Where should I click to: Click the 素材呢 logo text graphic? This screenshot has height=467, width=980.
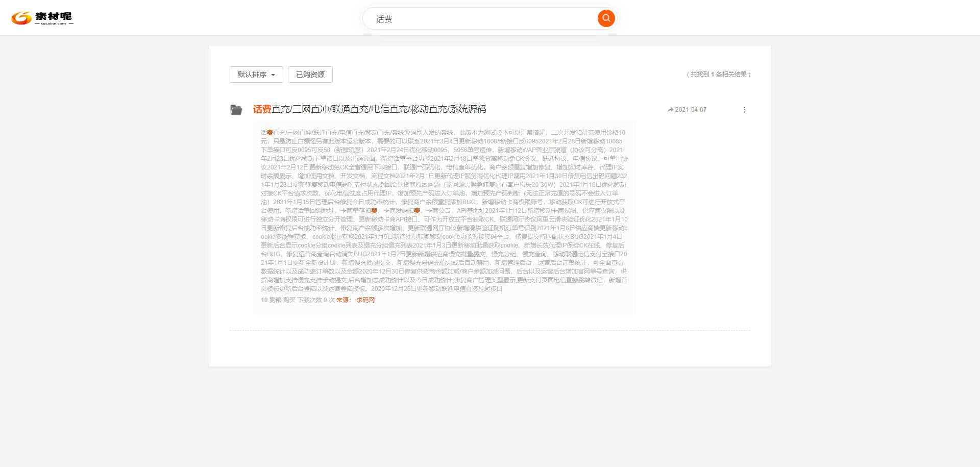[53, 16]
